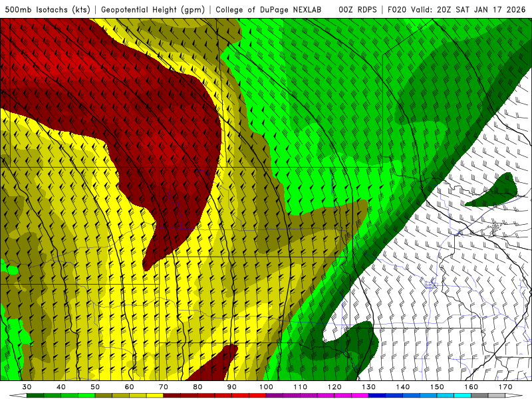Viewport: 532px width, 399px height.
Task: Click the "00Z RDPS" model run label
Action: click(x=358, y=10)
